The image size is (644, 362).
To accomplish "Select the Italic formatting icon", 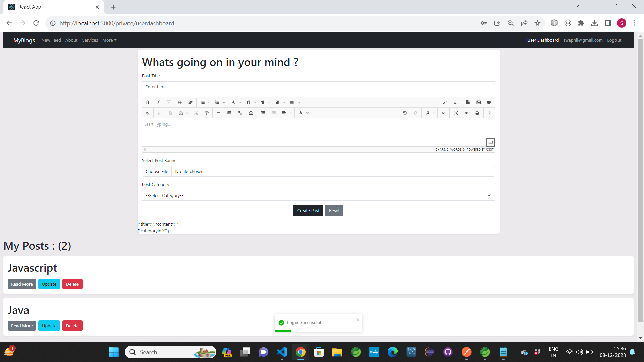I will (x=158, y=102).
